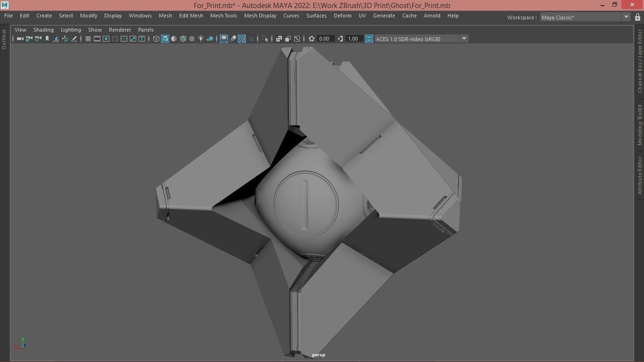The image size is (644, 362).
Task: Click the Motion blur icon
Action: pos(233,39)
